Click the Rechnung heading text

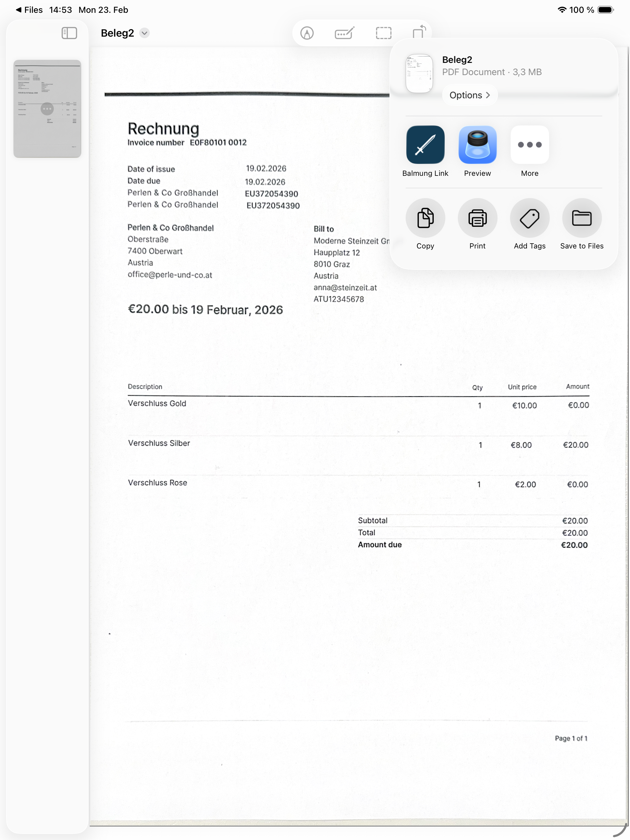163,129
